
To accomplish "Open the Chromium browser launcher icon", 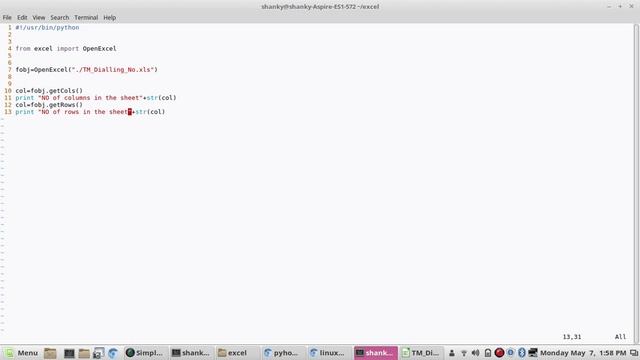I will 113,353.
